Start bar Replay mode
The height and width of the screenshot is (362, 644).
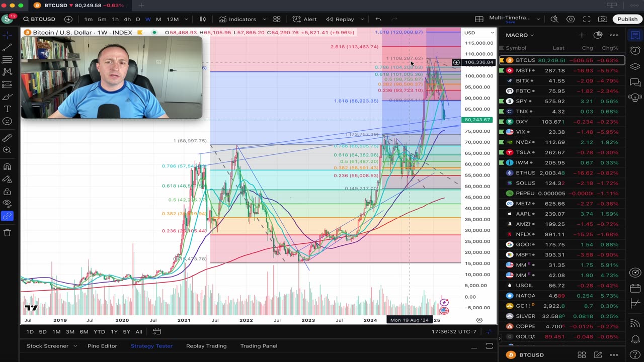point(341,19)
